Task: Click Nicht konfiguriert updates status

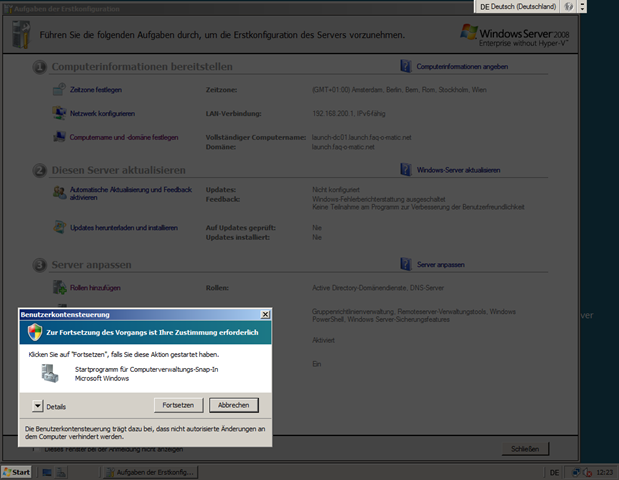Action: [336, 190]
